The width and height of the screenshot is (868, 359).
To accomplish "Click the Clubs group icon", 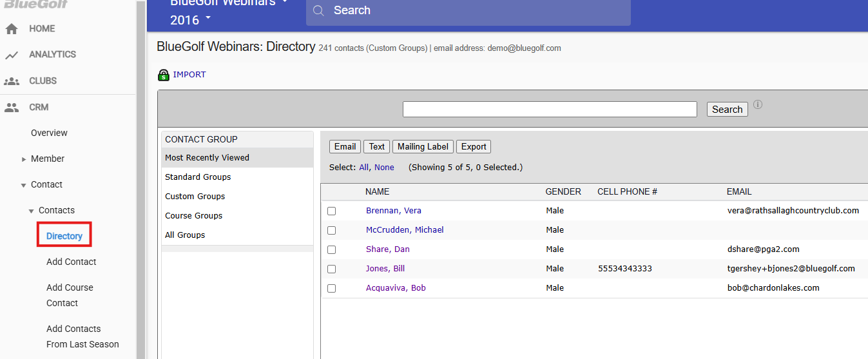I will (x=11, y=81).
